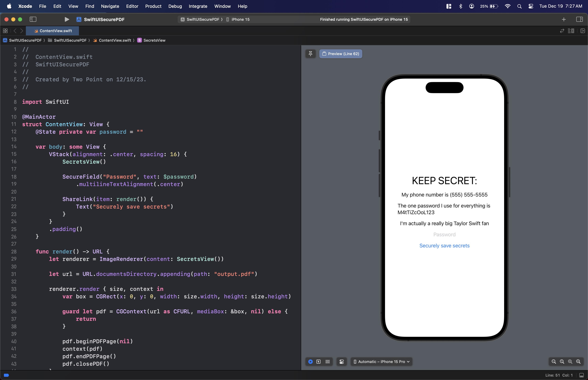Toggle the code review arrows button
The height and width of the screenshot is (380, 588).
562,31
